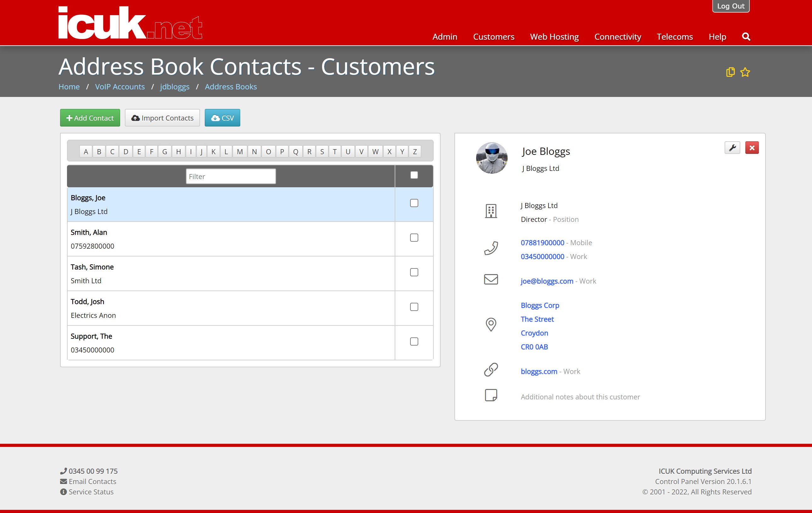This screenshot has width=812, height=513.
Task: Go to Home breadcrumb link
Action: click(69, 87)
